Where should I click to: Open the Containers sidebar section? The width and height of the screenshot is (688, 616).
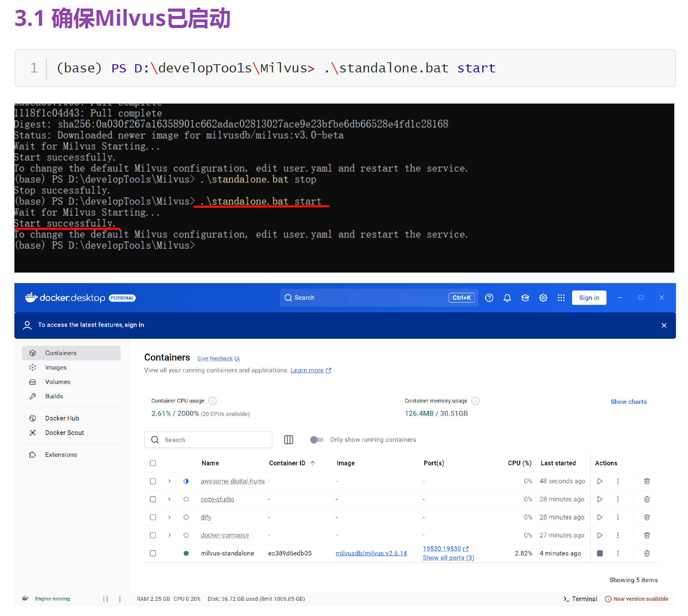click(x=71, y=353)
